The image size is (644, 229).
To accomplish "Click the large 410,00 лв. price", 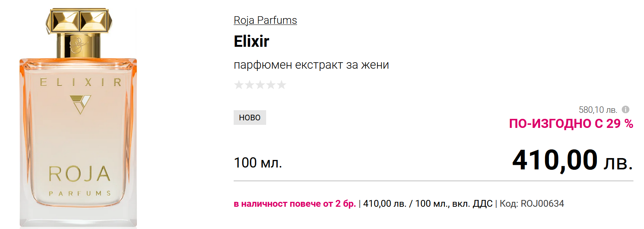I will coord(572,160).
